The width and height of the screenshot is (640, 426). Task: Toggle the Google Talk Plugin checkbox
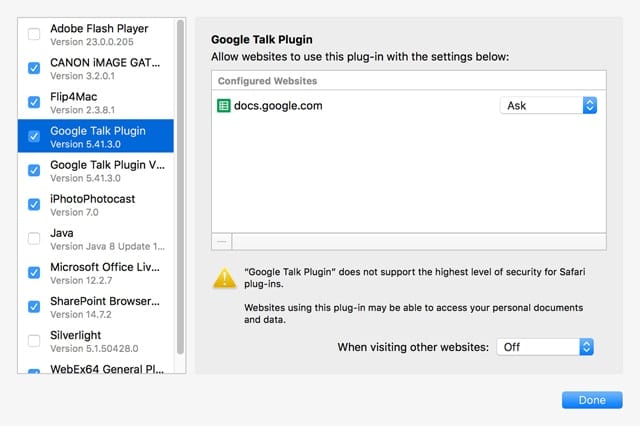(x=35, y=136)
